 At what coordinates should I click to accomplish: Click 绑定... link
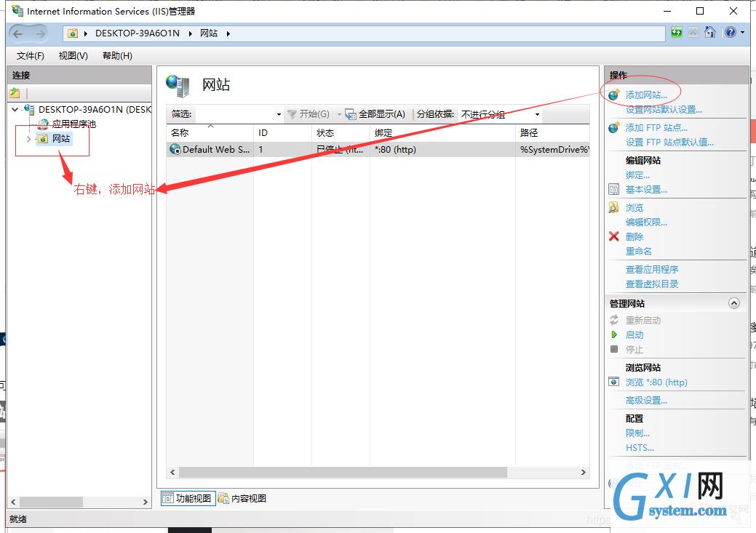pos(637,175)
